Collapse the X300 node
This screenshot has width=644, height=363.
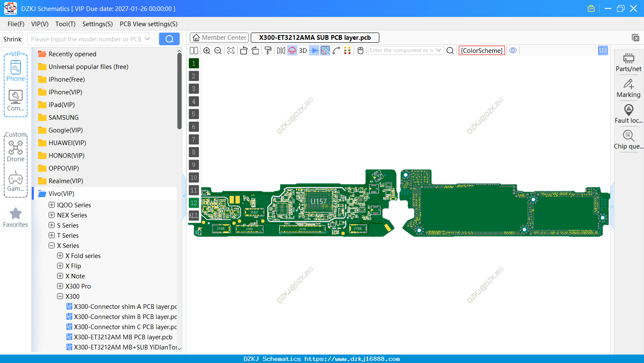click(60, 296)
